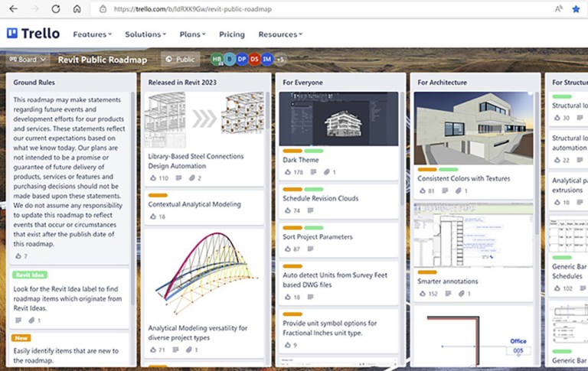Open the Schedule Revision Clouds card

click(338, 202)
